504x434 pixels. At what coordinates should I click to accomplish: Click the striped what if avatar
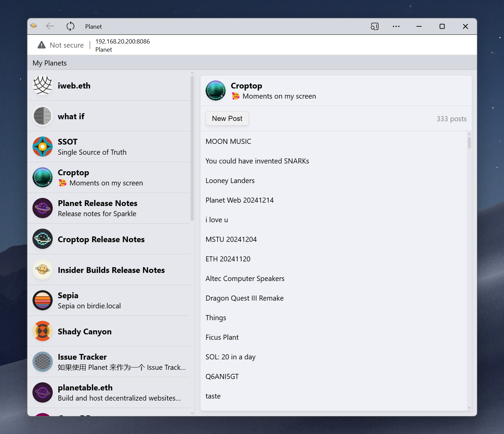click(x=43, y=116)
